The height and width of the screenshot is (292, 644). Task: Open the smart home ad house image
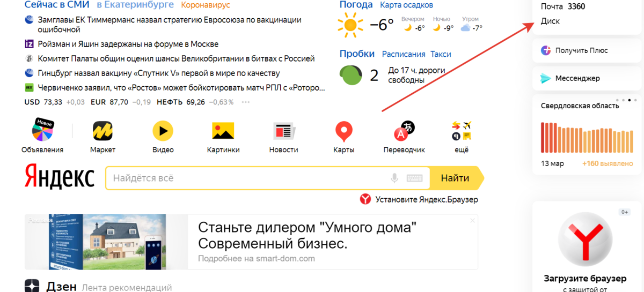click(106, 242)
